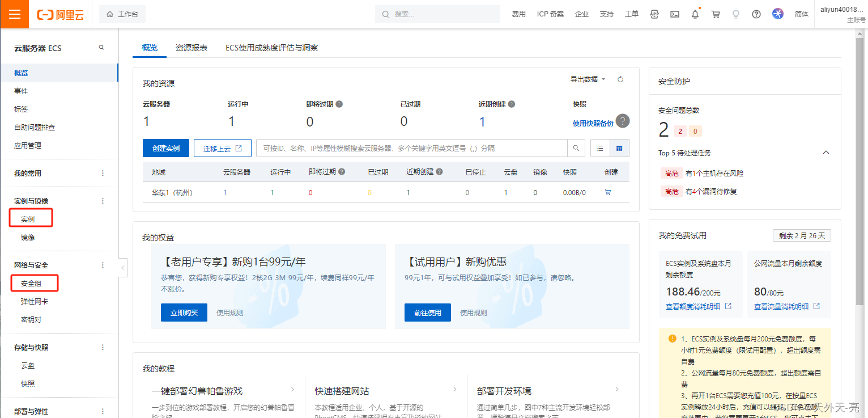Open 安全组 in the sidebar
Image resolution: width=868 pixels, height=418 pixels.
coord(32,283)
